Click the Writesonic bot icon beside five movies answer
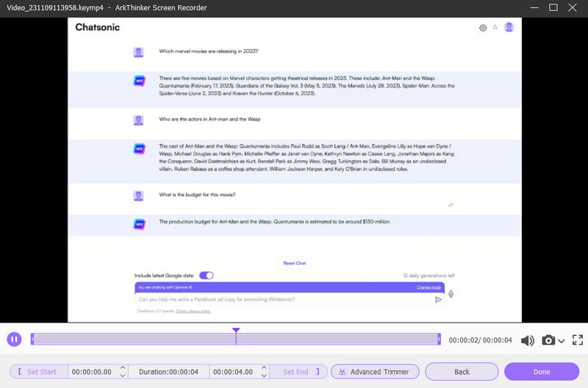Image resolution: width=588 pixels, height=388 pixels. (x=139, y=81)
